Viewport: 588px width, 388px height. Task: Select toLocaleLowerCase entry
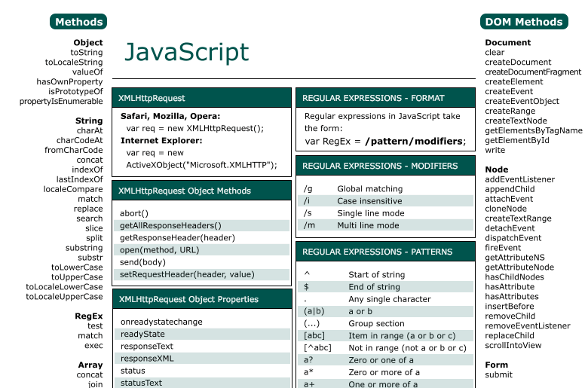[64, 287]
